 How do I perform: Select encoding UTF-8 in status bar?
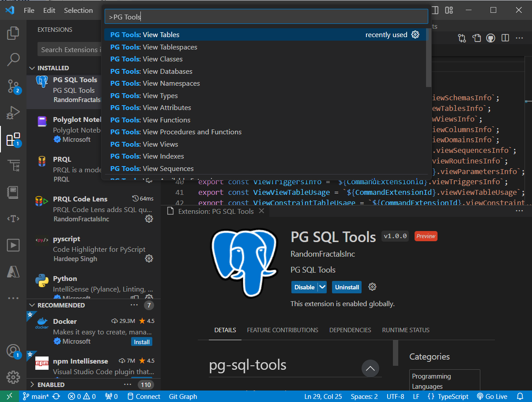[x=395, y=396]
